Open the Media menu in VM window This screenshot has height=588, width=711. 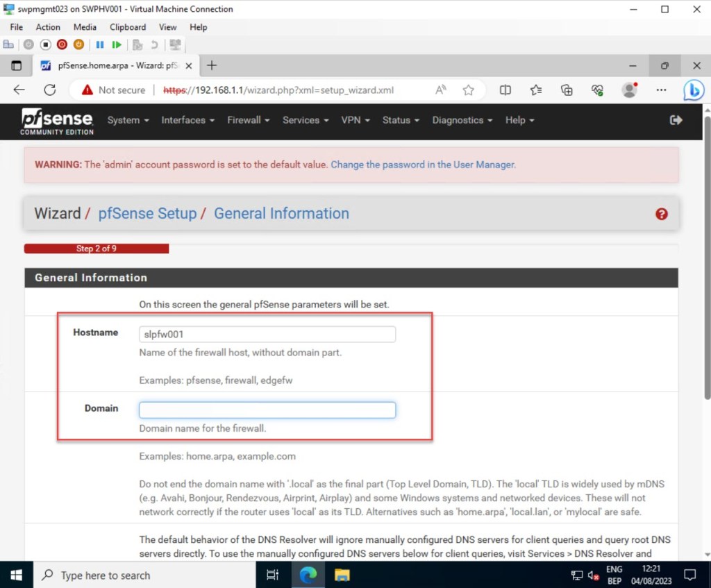(x=85, y=27)
